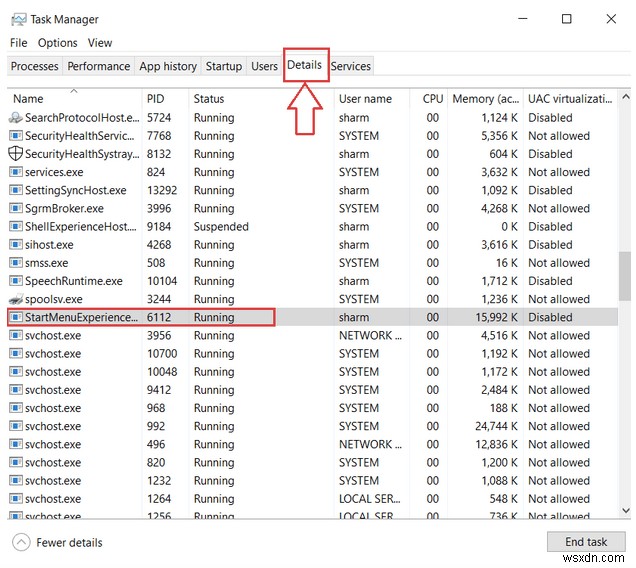Click the SecurityHealthService process icon

[x=15, y=136]
